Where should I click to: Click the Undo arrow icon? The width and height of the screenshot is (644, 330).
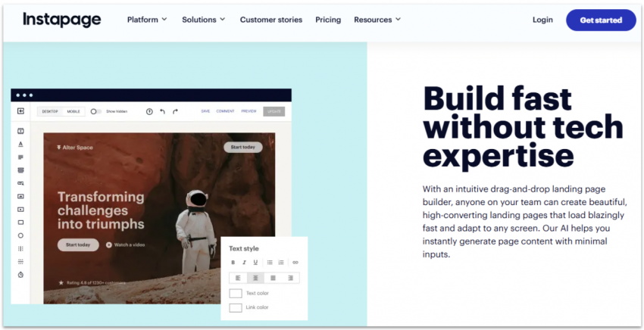[x=162, y=112]
